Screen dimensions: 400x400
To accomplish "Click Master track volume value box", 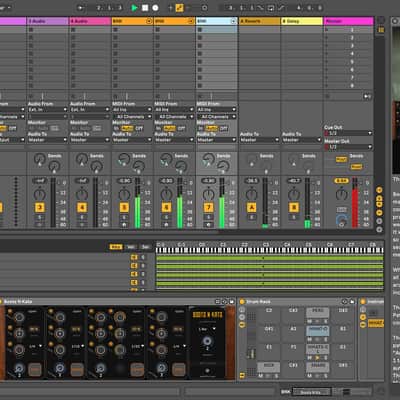I will pyautogui.click(x=341, y=181).
